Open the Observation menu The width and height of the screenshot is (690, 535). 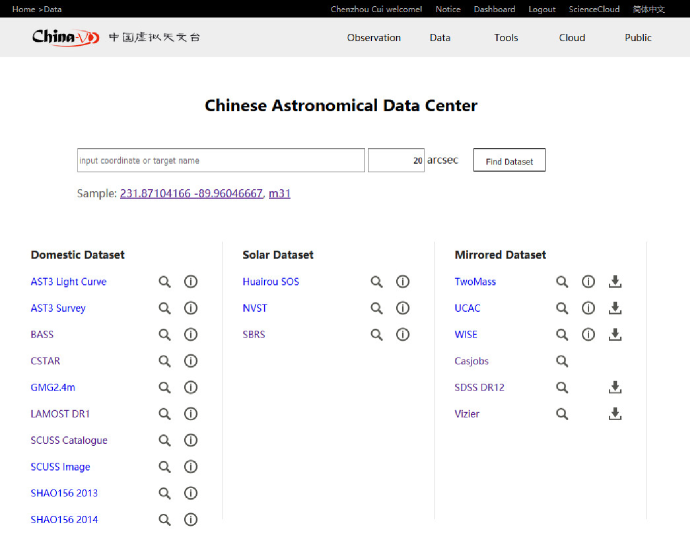tap(374, 38)
